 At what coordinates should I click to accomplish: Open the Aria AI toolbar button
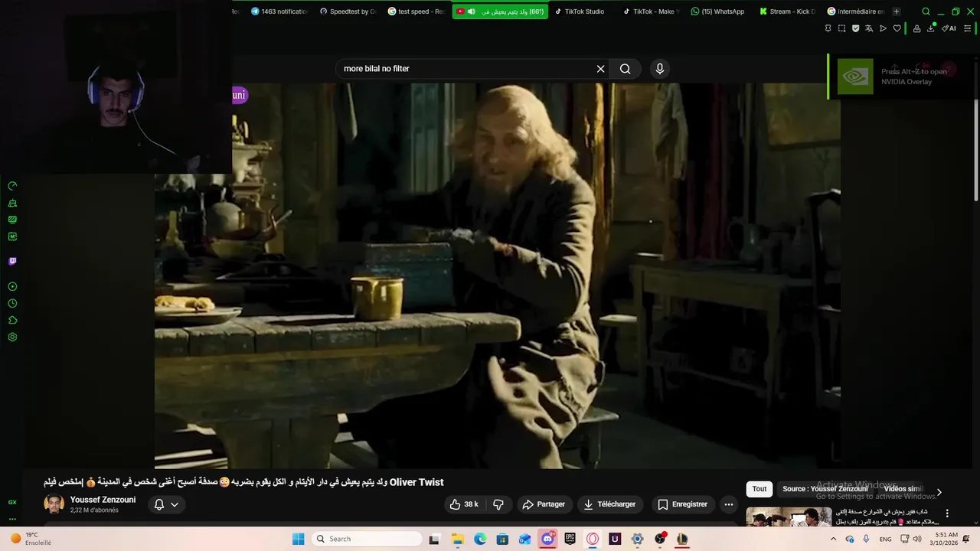pyautogui.click(x=949, y=28)
